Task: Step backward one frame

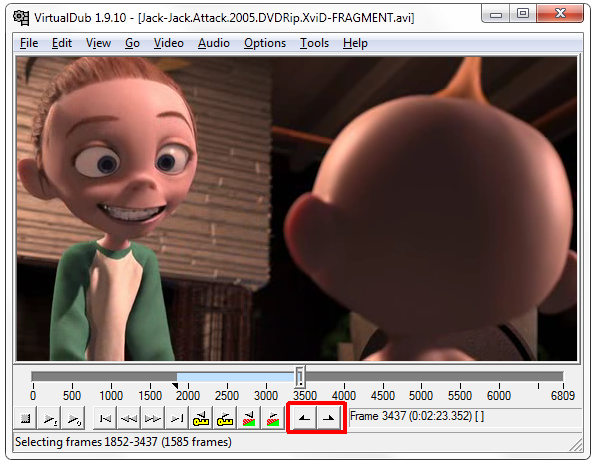Action: pos(129,419)
